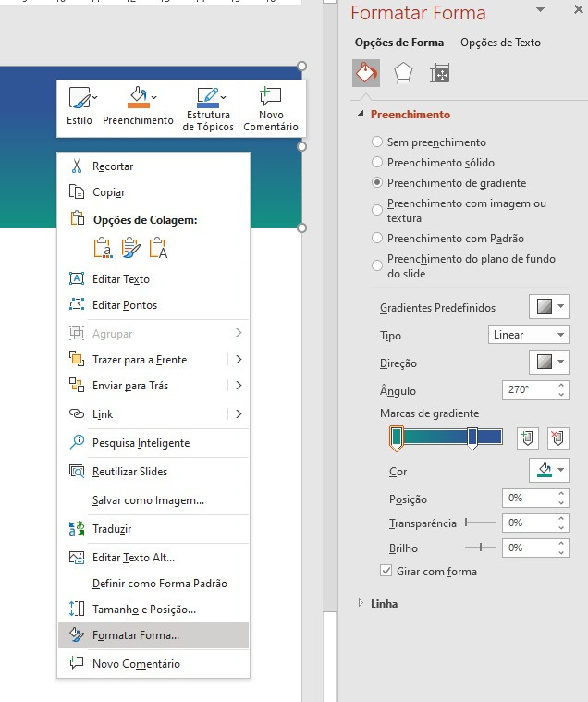
Task: Select Preenchimento de gradiente radio button
Action: click(377, 182)
